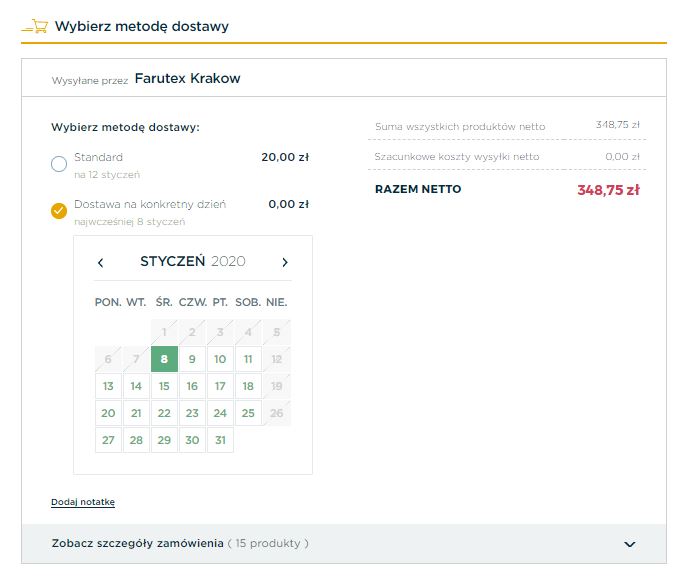
Task: Choose January 17 delivery date
Action: [x=220, y=386]
